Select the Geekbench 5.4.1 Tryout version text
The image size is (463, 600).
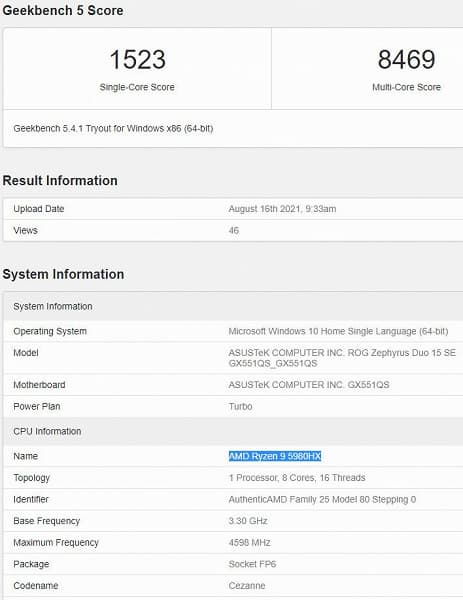click(x=113, y=128)
